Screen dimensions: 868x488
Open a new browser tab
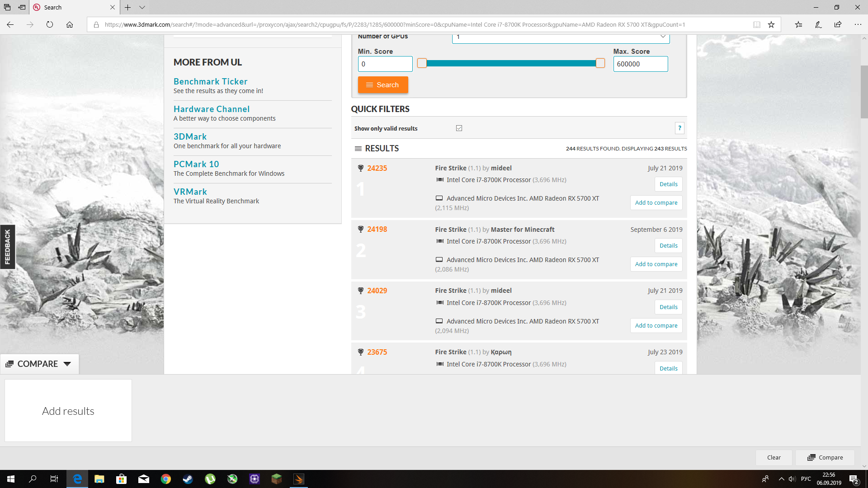click(128, 7)
